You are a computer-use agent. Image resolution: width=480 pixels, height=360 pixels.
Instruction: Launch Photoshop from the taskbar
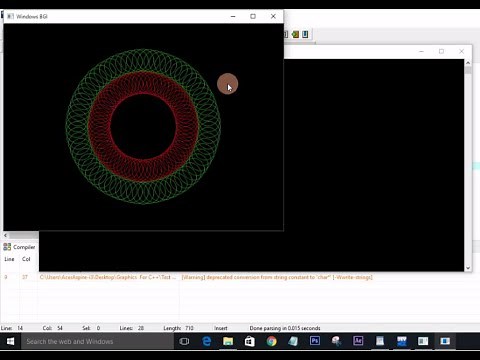click(x=315, y=341)
